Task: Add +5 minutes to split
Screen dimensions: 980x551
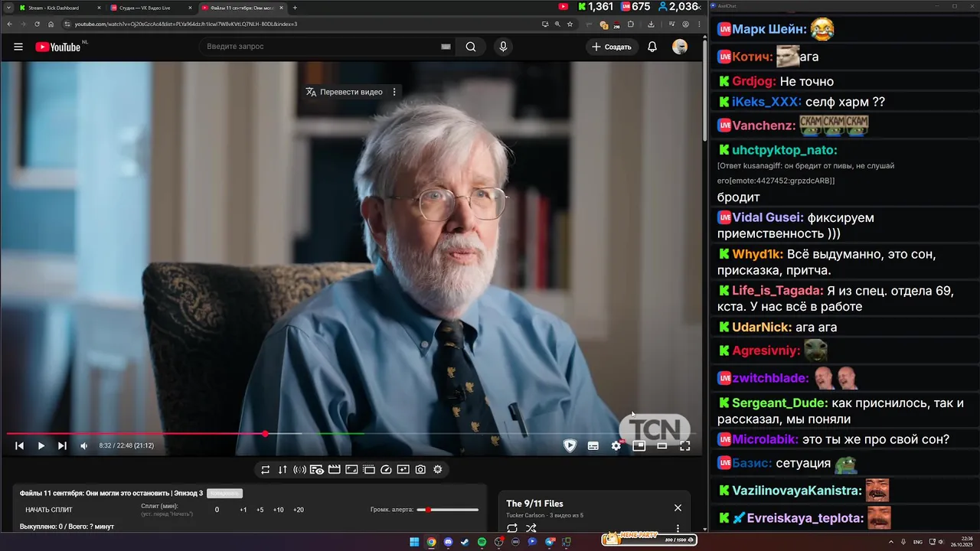Action: point(260,510)
